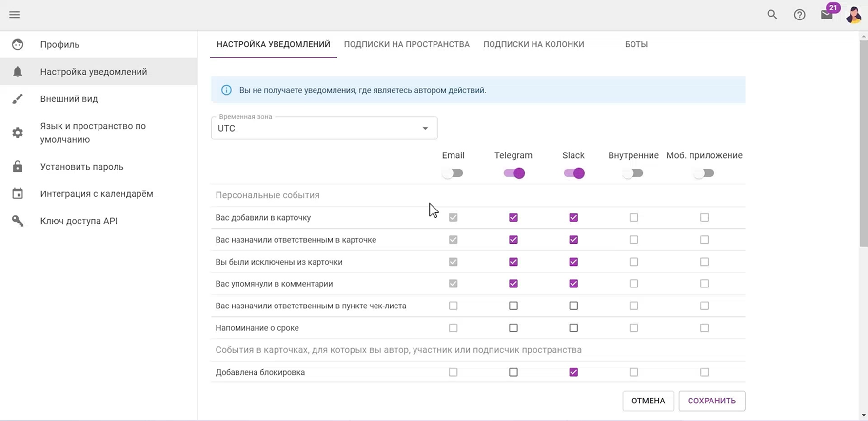Switch to Подписки на пространства tab
The width and height of the screenshot is (868, 421).
(407, 44)
